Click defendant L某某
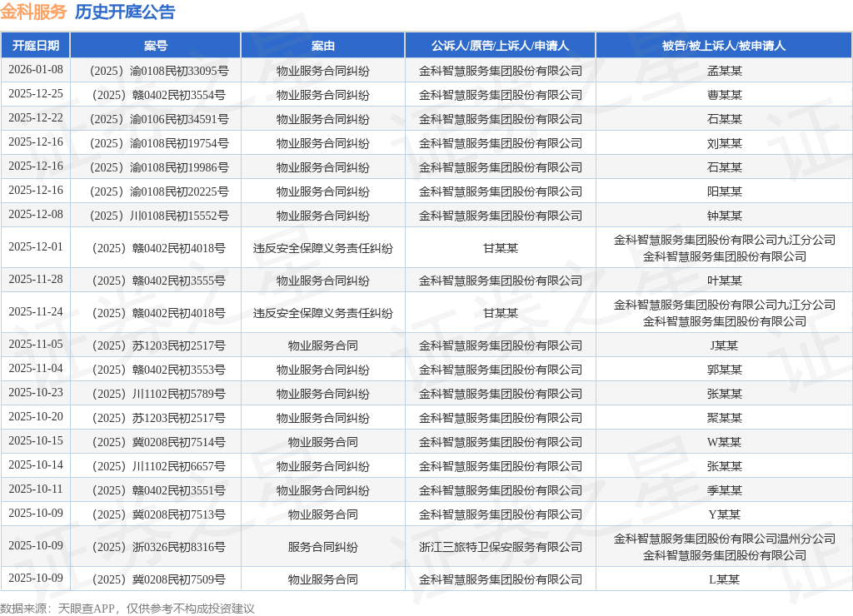 coord(724,579)
